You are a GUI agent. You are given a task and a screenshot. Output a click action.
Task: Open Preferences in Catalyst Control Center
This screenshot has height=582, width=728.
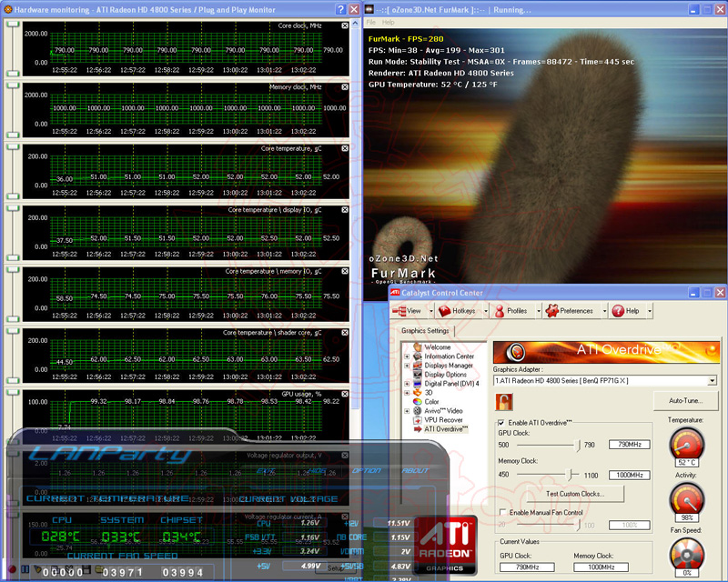[570, 311]
